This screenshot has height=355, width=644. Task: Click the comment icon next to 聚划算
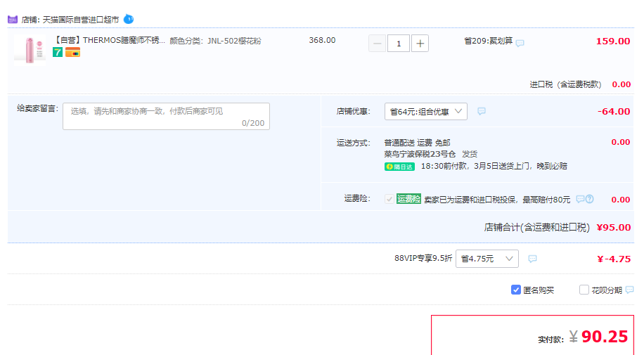[520, 43]
